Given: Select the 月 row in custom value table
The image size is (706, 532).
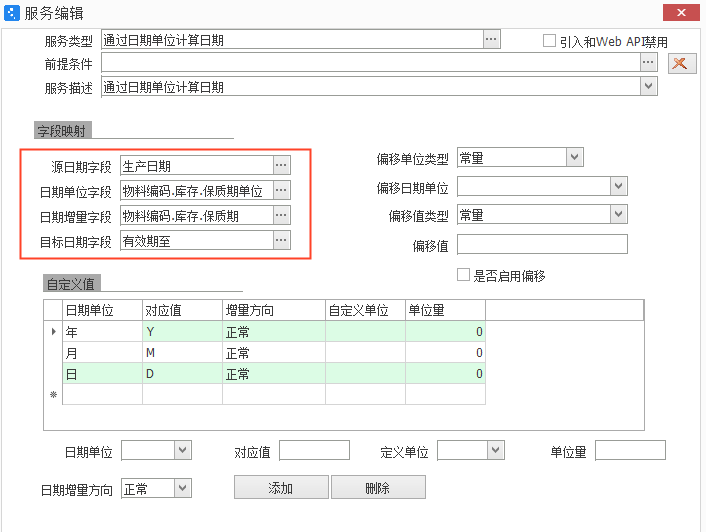Looking at the screenshot, I should 102,353.
